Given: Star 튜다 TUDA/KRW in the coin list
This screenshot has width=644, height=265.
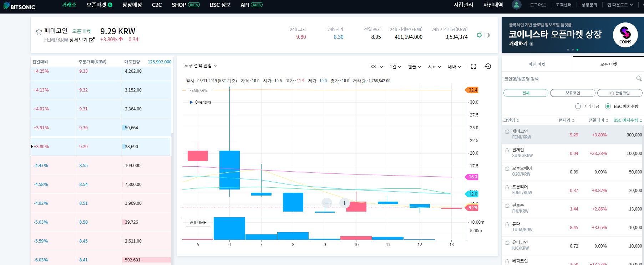Looking at the screenshot, I should 507,224.
